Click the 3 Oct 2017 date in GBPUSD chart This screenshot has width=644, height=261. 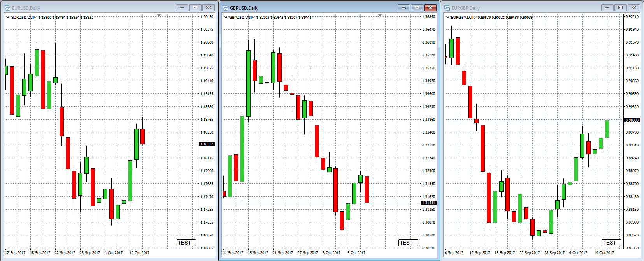point(332,253)
